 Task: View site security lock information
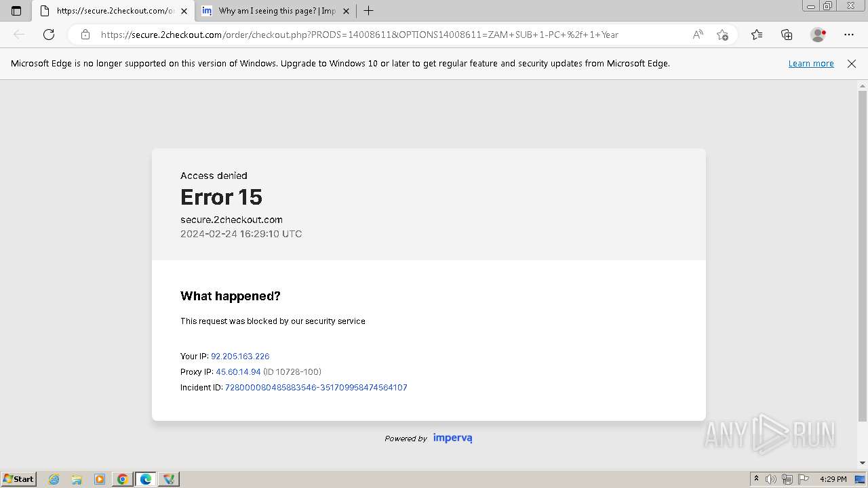[x=85, y=35]
